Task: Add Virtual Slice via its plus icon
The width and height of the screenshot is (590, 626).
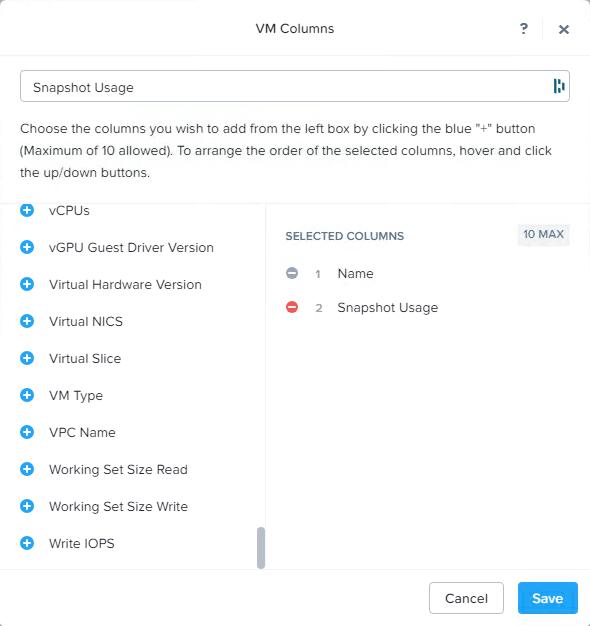Action: pyautogui.click(x=27, y=358)
